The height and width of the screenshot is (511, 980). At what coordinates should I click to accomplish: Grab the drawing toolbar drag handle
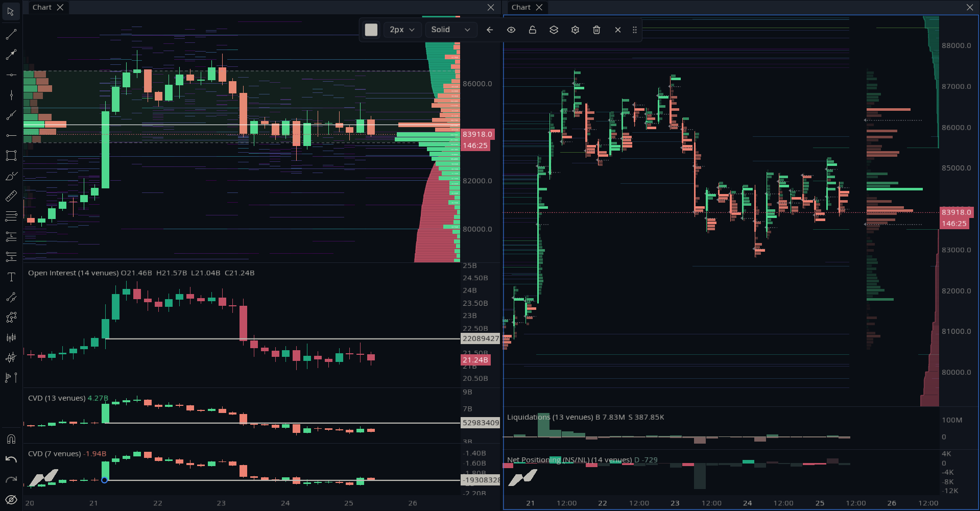pyautogui.click(x=635, y=30)
